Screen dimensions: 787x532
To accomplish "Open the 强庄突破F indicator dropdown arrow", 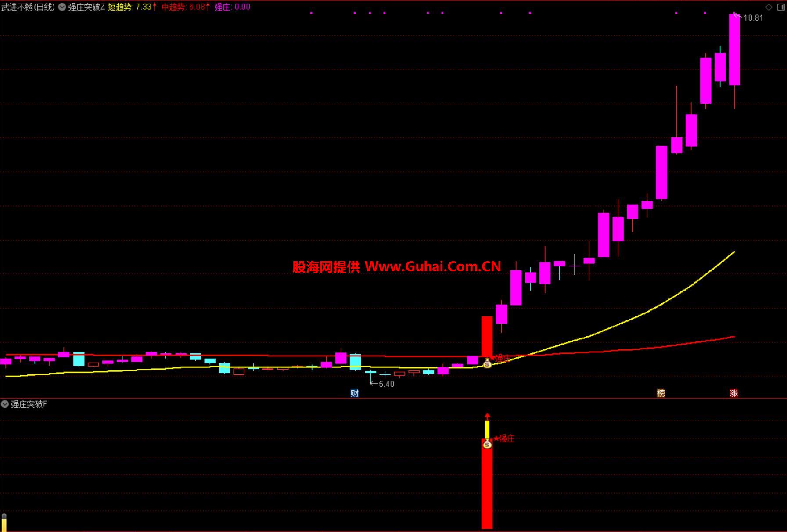I will coord(5,404).
